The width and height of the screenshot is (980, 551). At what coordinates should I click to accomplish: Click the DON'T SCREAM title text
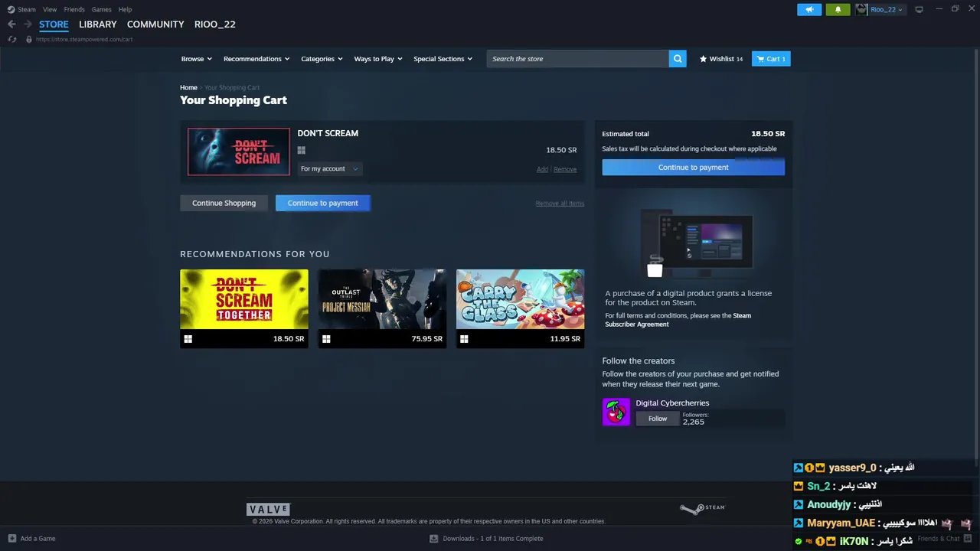[x=328, y=133]
